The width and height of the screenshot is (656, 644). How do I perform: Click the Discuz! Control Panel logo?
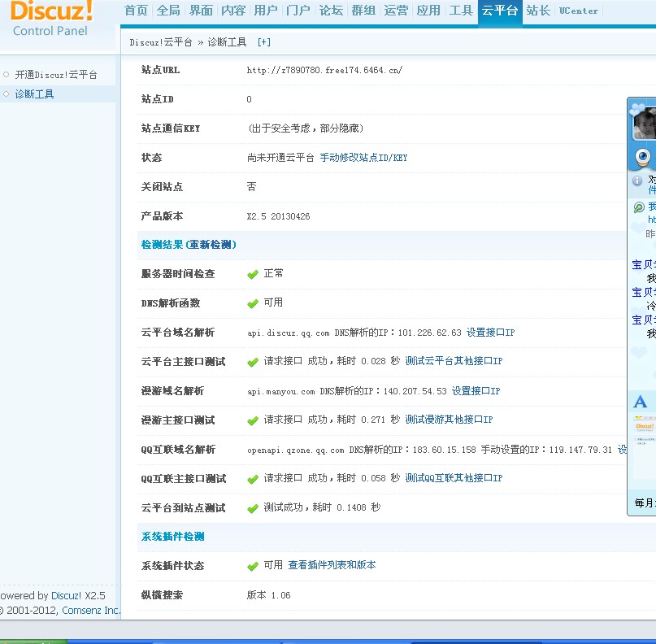(x=52, y=20)
